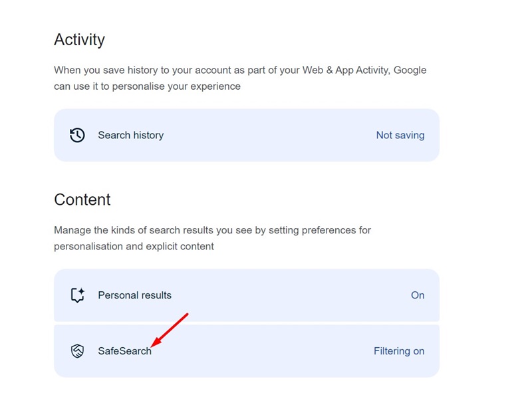532x395 pixels.
Task: Click the word 'Google' in the Activity description
Action: (410, 70)
